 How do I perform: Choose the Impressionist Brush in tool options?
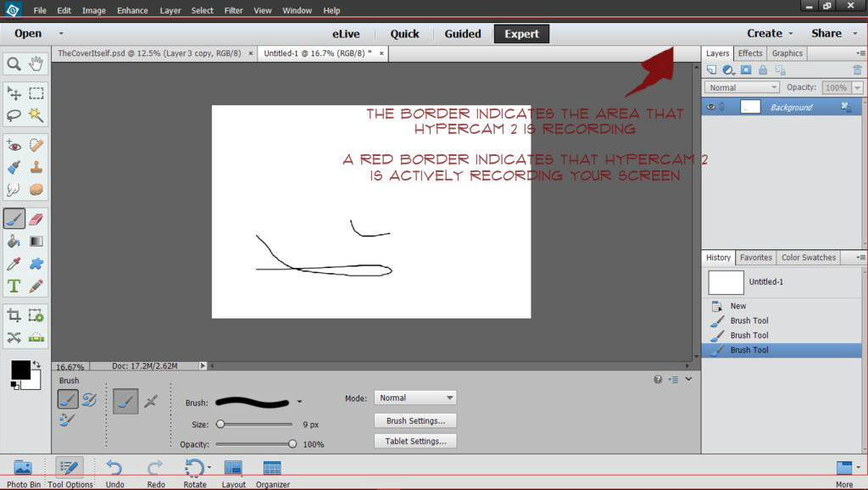(x=88, y=399)
